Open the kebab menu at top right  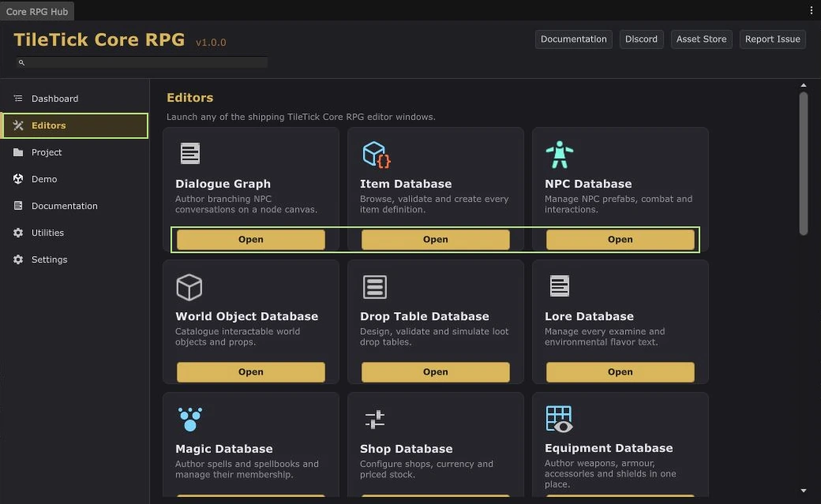tap(812, 10)
